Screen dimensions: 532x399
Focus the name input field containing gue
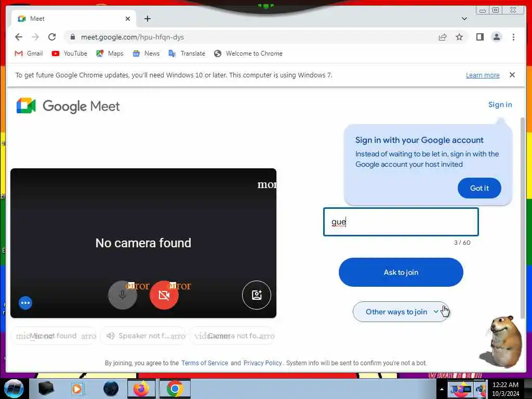[x=401, y=222]
